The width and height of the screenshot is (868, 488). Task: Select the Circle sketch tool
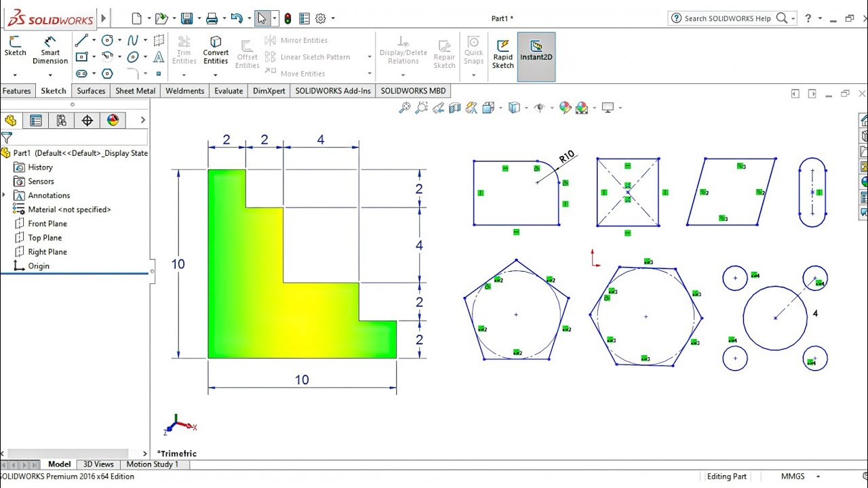click(107, 41)
